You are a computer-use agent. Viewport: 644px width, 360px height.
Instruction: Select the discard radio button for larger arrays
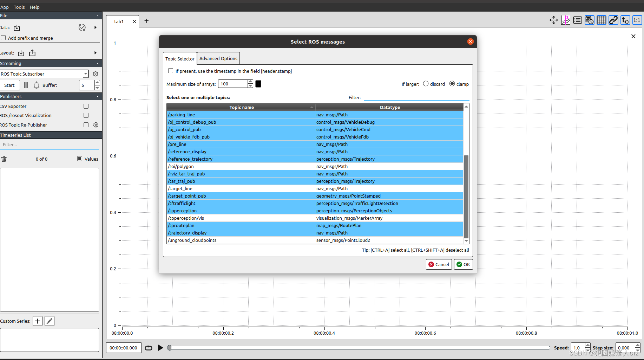tap(426, 84)
